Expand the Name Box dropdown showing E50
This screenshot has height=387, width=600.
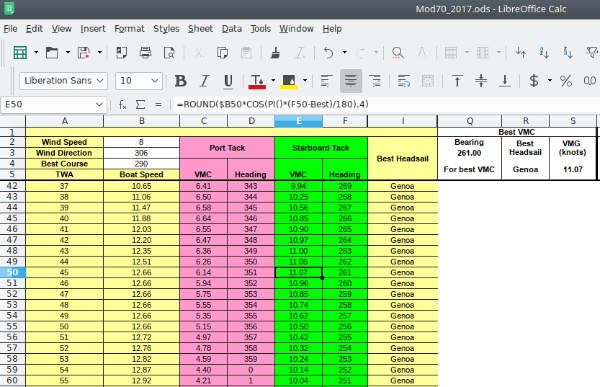99,105
